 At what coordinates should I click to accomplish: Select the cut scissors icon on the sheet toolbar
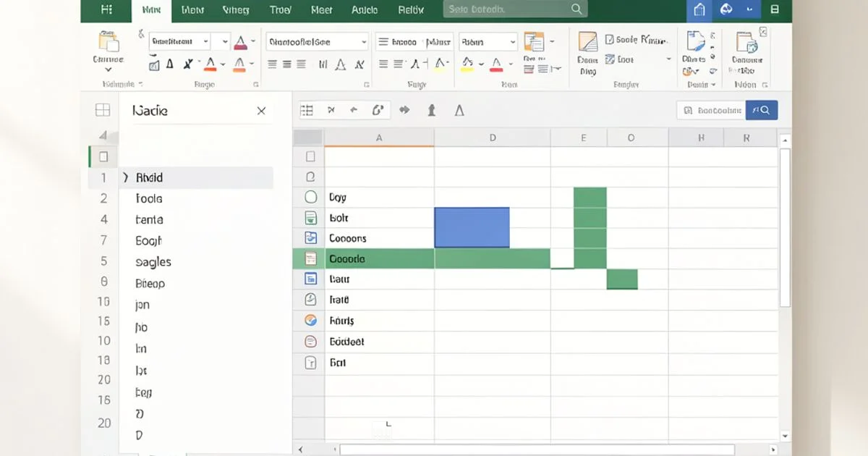[331, 109]
